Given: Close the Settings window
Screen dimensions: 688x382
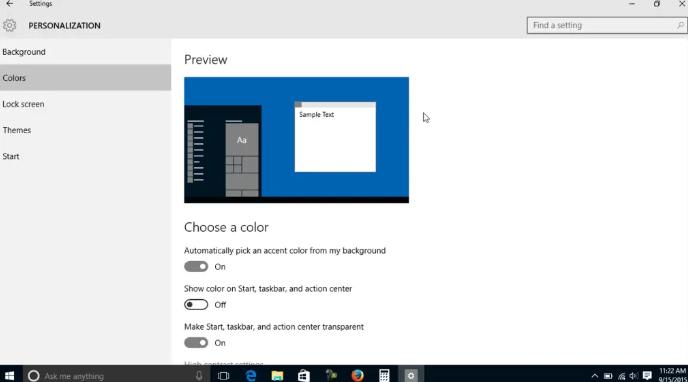Looking at the screenshot, I should [x=681, y=4].
